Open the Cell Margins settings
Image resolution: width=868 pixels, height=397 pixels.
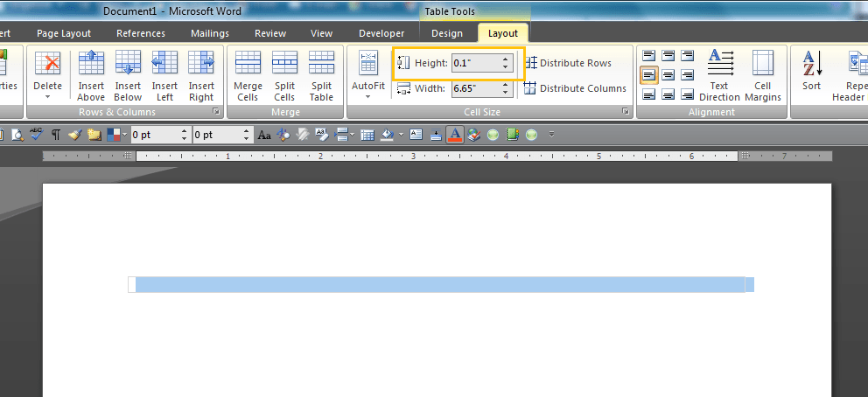762,75
